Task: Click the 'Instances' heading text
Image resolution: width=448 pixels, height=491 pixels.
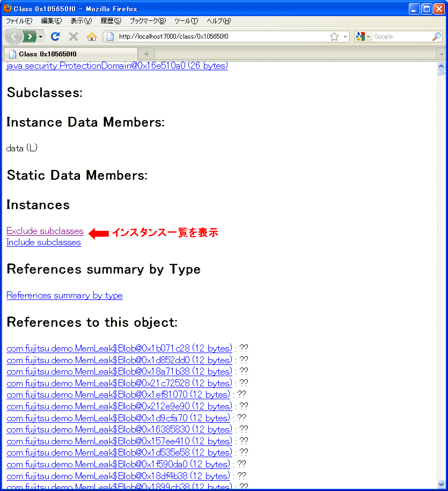Action: (x=38, y=205)
